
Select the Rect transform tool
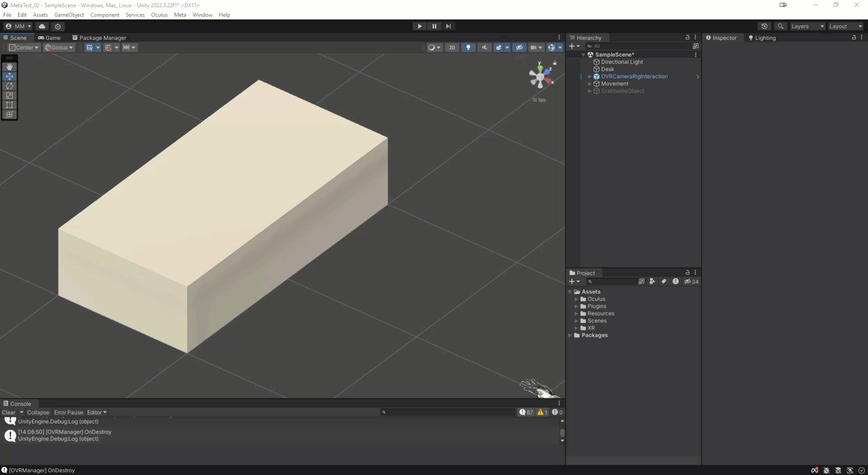pos(10,105)
